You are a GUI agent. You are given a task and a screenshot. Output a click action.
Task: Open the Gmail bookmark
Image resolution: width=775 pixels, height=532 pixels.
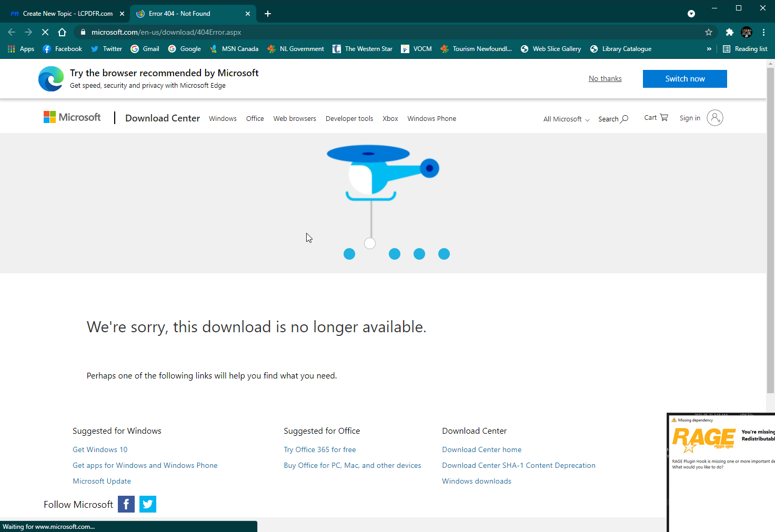[x=145, y=49]
